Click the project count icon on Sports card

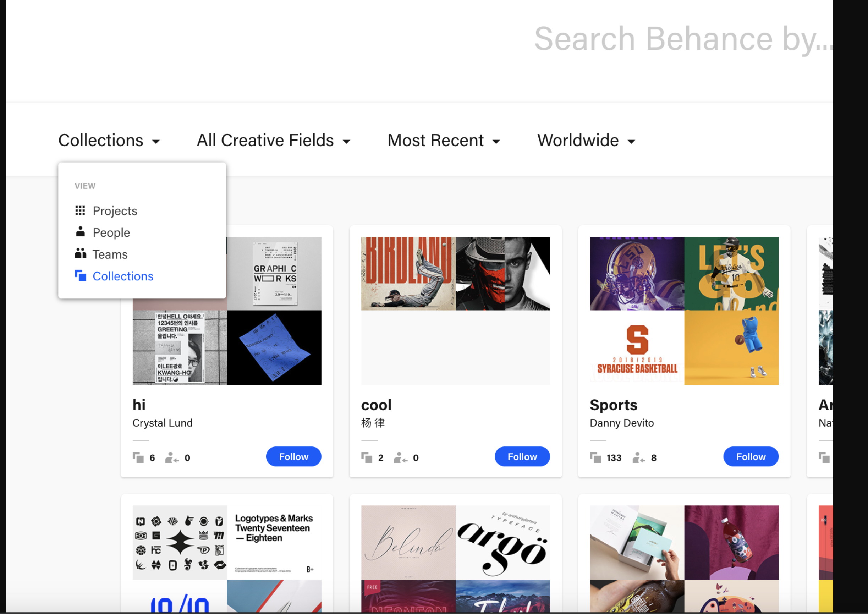point(595,457)
